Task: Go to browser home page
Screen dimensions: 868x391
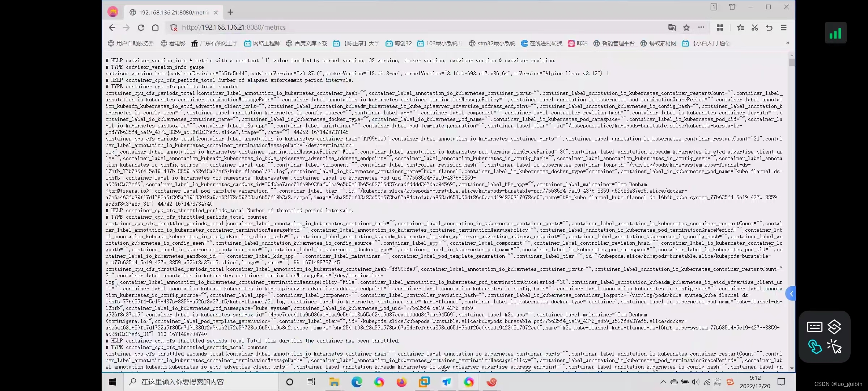Action: point(156,28)
